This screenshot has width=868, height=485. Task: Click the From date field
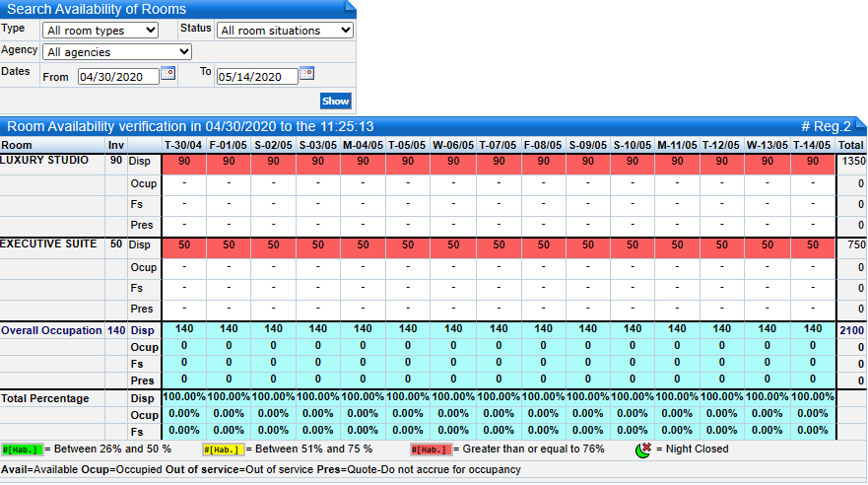click(x=118, y=77)
